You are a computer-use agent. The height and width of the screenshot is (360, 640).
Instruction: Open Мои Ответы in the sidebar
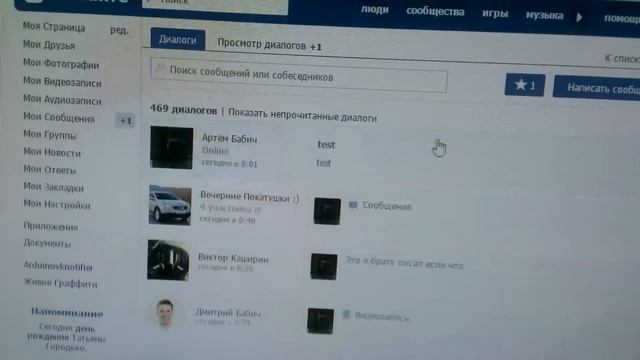[x=50, y=169]
